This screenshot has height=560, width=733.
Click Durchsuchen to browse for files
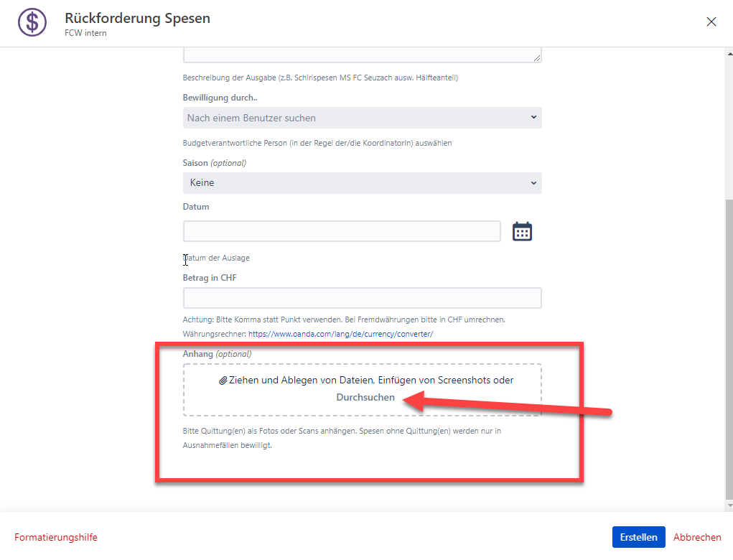tap(365, 397)
